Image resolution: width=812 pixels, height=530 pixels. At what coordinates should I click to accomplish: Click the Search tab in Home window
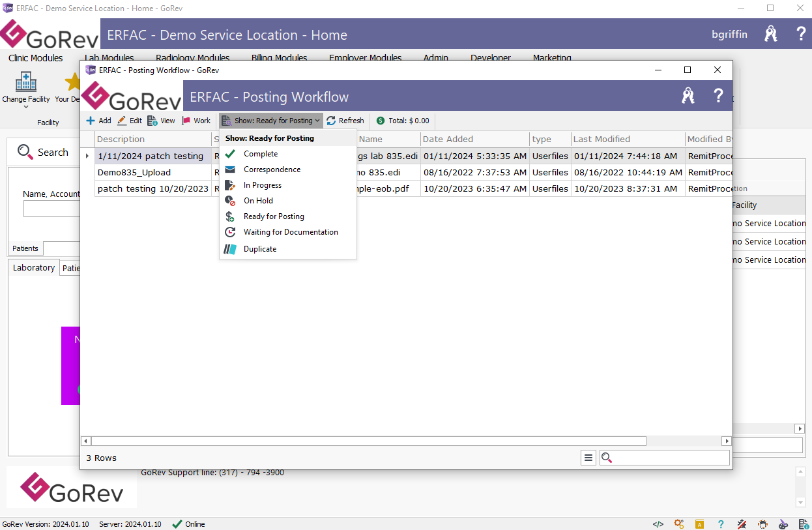click(x=43, y=152)
